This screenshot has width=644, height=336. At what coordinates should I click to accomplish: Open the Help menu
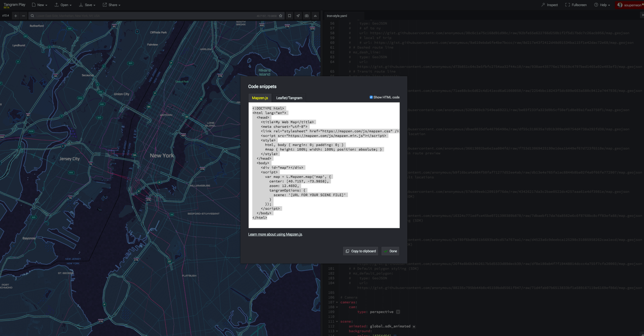[x=602, y=5]
